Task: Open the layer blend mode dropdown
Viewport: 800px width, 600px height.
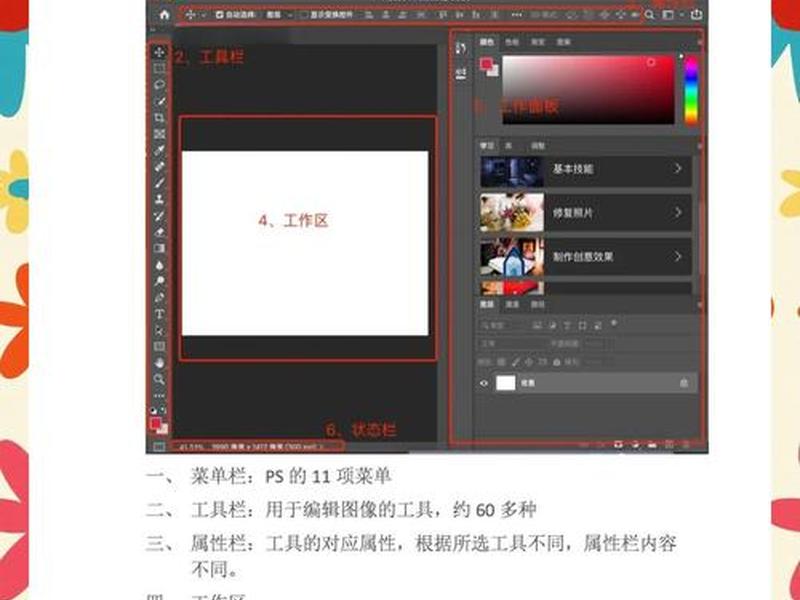Action: click(510, 344)
